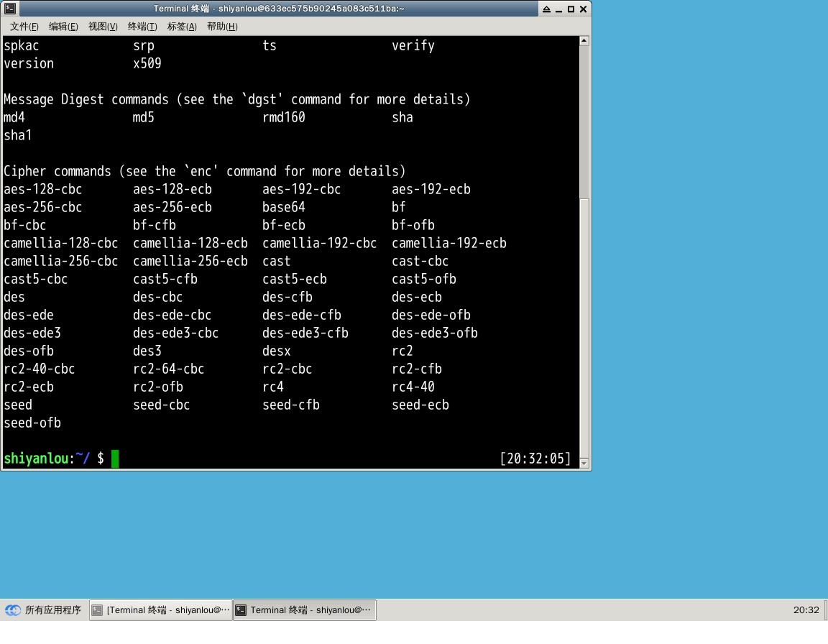
Task: Open the 终端(T) menu
Action: [x=142, y=27]
